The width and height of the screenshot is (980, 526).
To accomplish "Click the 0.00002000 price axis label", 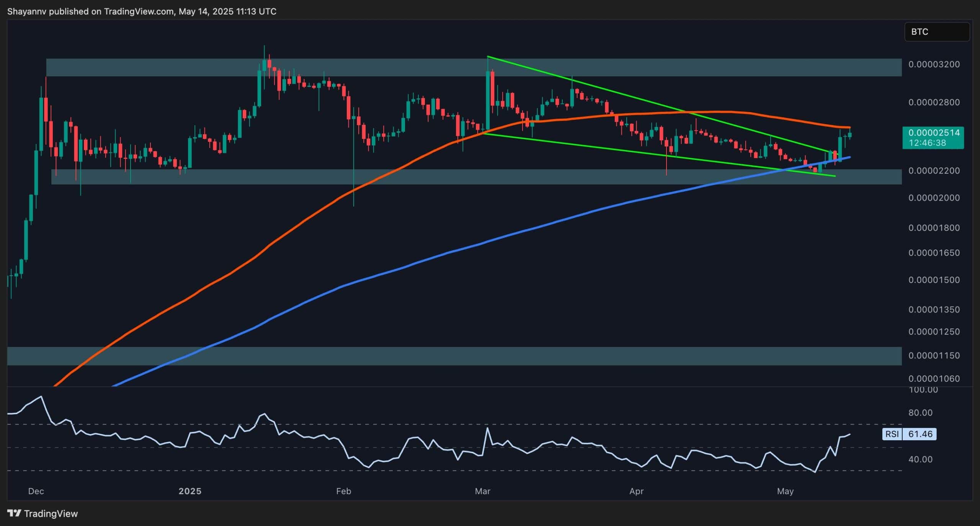I will point(934,198).
